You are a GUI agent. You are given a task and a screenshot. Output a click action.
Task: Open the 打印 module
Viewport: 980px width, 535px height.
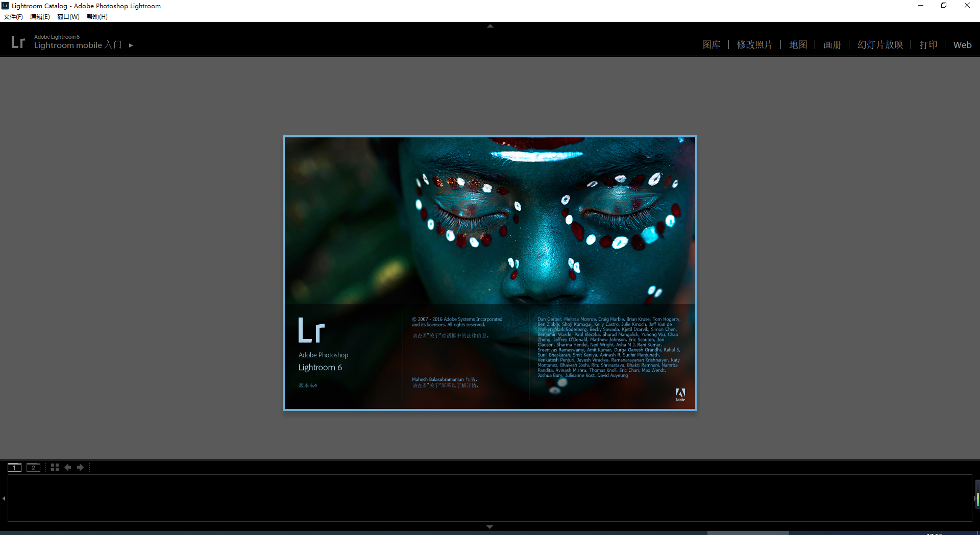coord(928,45)
